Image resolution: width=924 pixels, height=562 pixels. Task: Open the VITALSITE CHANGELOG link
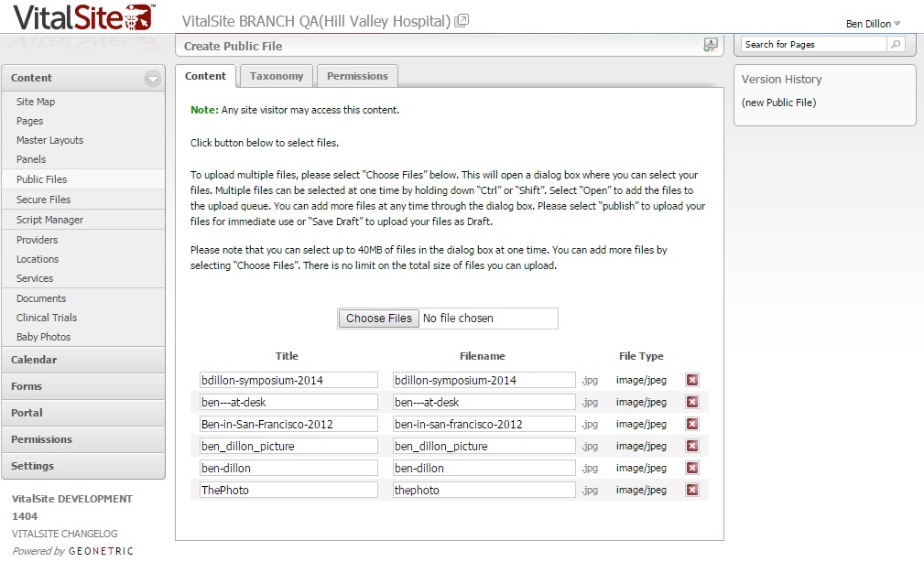tap(65, 534)
